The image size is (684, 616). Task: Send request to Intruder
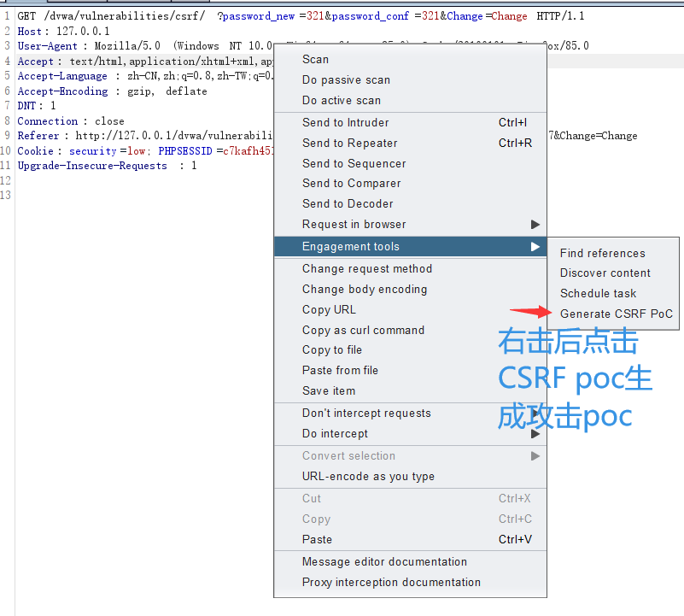point(410,123)
